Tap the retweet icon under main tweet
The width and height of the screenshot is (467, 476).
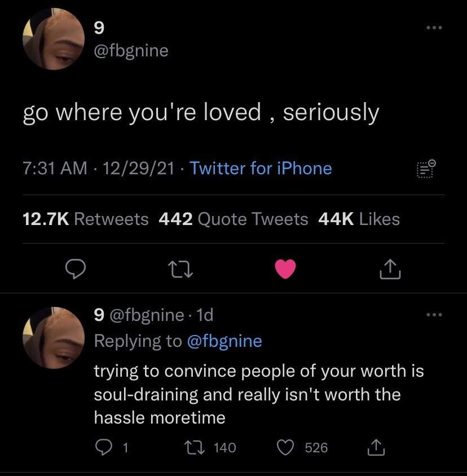tap(180, 270)
